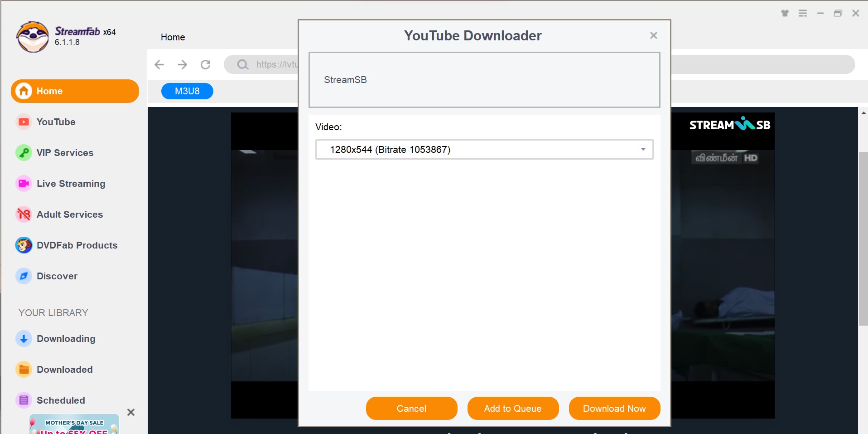
Task: Expand the video resolution dropdown
Action: pos(484,150)
